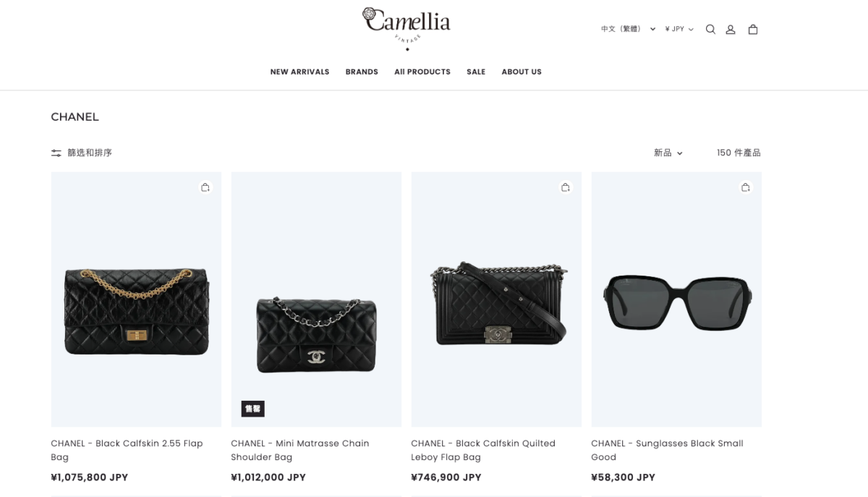This screenshot has height=497, width=868.
Task: Expand the ¥ JPY currency dropdown
Action: [679, 29]
